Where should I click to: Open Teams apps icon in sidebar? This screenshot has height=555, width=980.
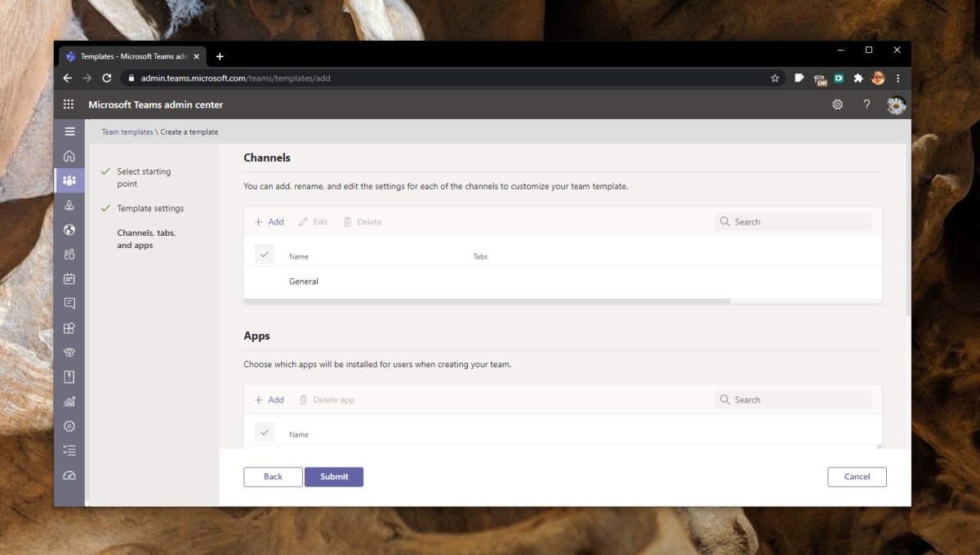[69, 328]
